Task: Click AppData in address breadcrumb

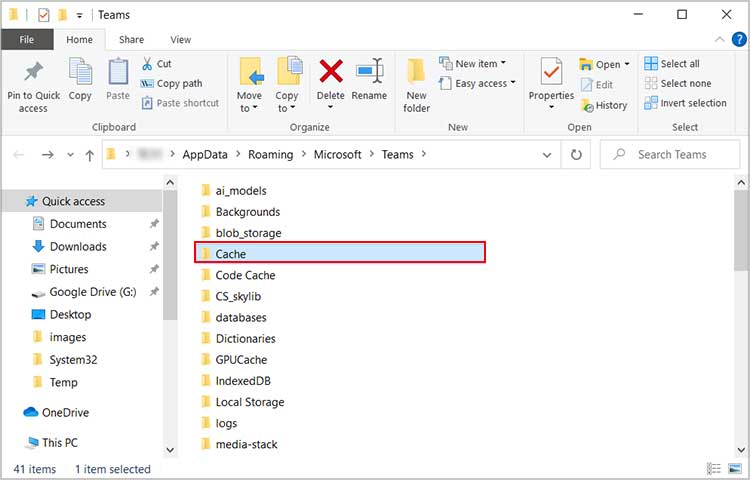Action: [x=205, y=154]
